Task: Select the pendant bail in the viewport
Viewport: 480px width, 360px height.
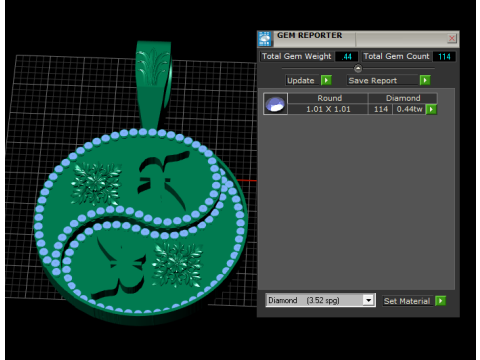Action: pos(153,83)
